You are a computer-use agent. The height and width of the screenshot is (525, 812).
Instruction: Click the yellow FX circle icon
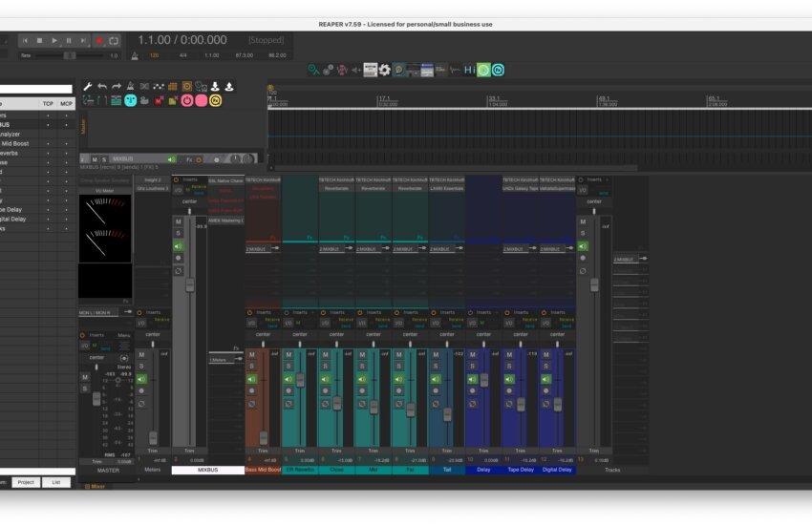point(216,100)
